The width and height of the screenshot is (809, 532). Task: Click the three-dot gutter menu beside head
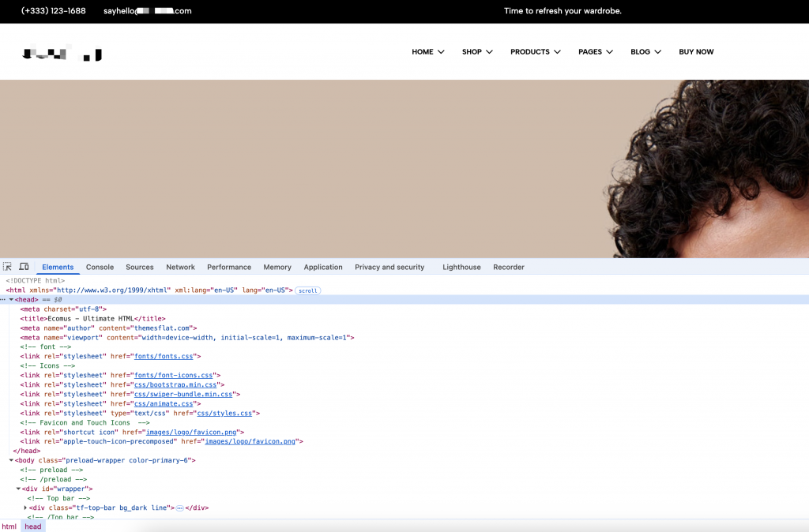click(x=3, y=299)
